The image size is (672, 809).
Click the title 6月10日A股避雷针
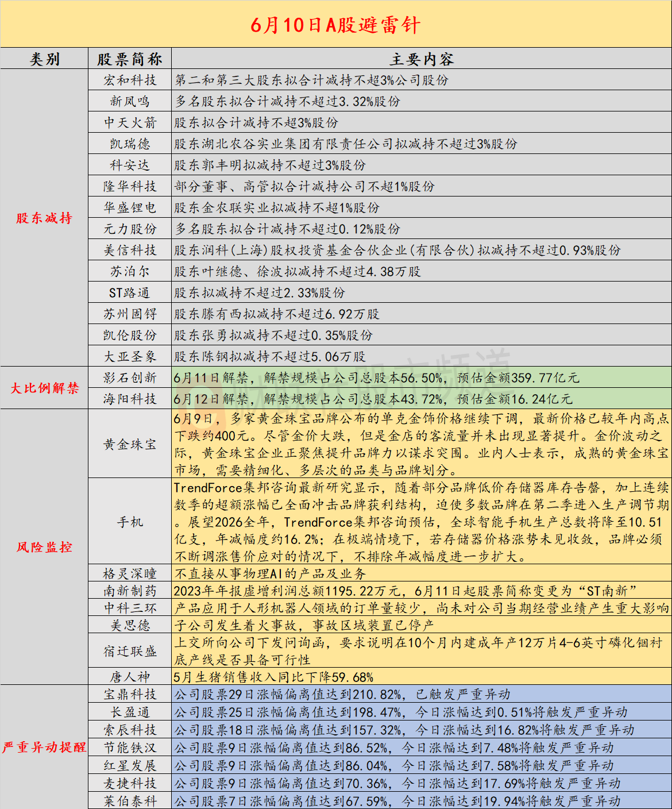click(336, 25)
